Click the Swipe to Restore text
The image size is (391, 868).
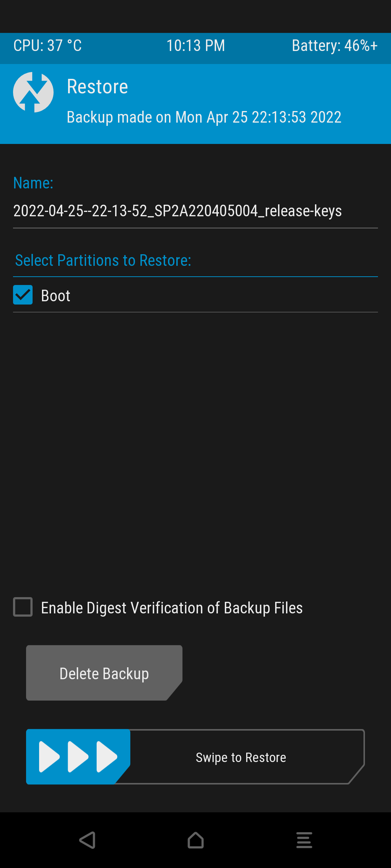241,757
